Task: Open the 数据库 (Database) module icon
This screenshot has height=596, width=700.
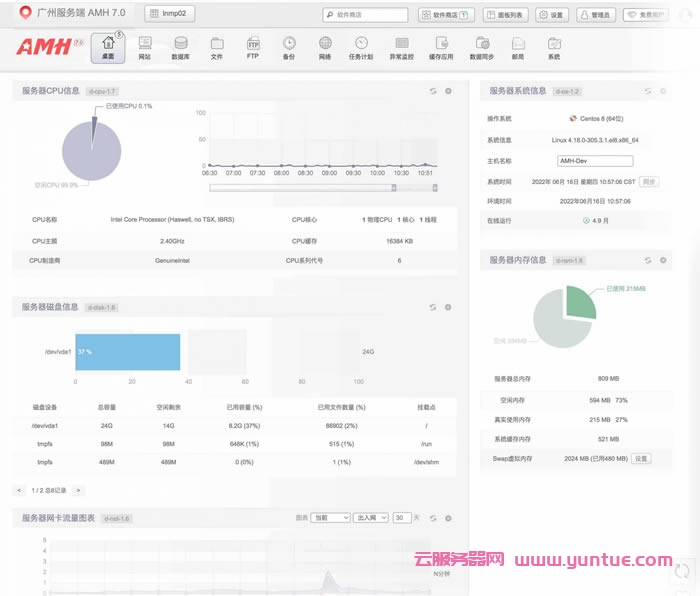Action: pos(180,47)
